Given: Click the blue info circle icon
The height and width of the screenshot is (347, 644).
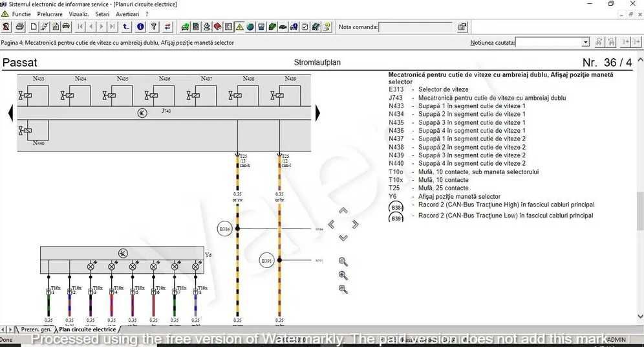Looking at the screenshot, I should tap(140, 27).
